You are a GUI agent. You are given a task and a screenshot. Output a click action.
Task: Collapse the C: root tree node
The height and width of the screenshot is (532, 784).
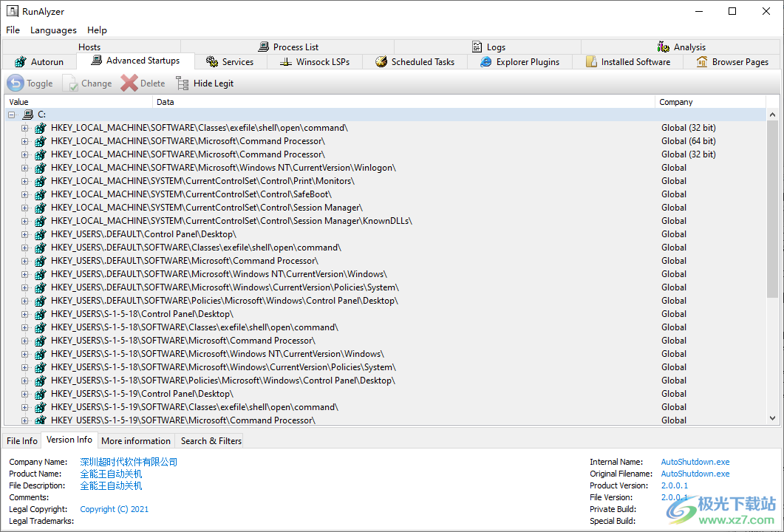click(x=12, y=115)
